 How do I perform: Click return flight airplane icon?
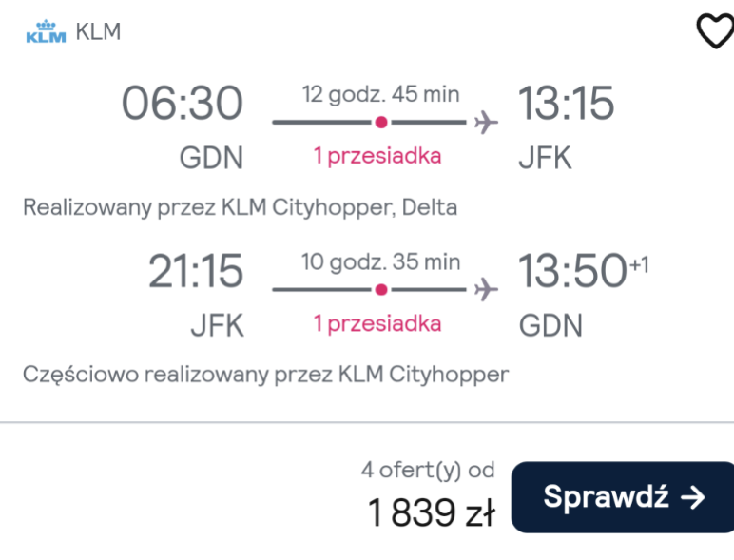(486, 289)
